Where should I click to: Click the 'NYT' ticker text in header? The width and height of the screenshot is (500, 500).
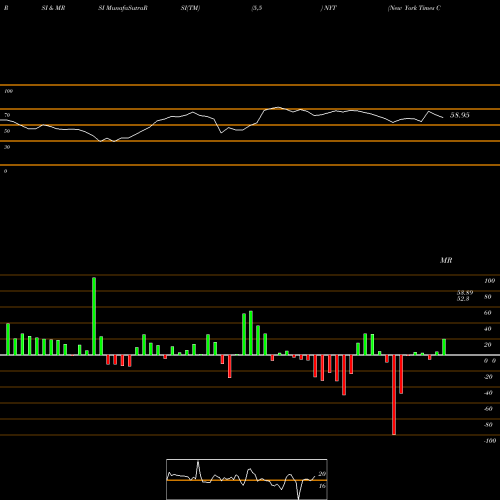(x=330, y=8)
